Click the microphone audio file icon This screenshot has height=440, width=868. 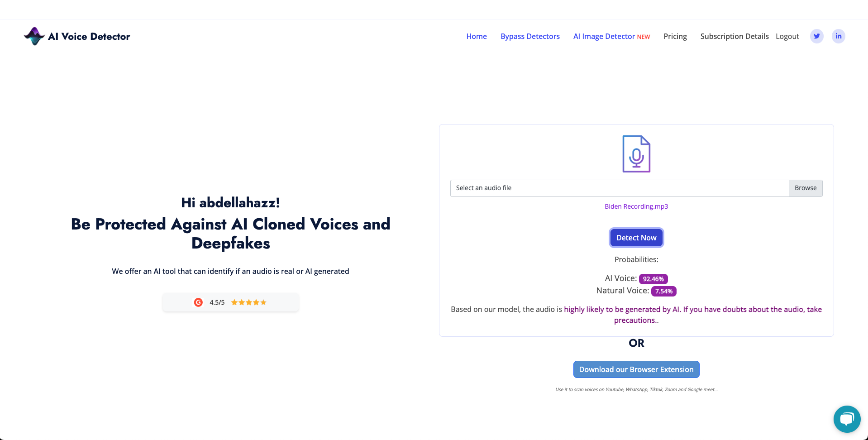[x=636, y=154]
